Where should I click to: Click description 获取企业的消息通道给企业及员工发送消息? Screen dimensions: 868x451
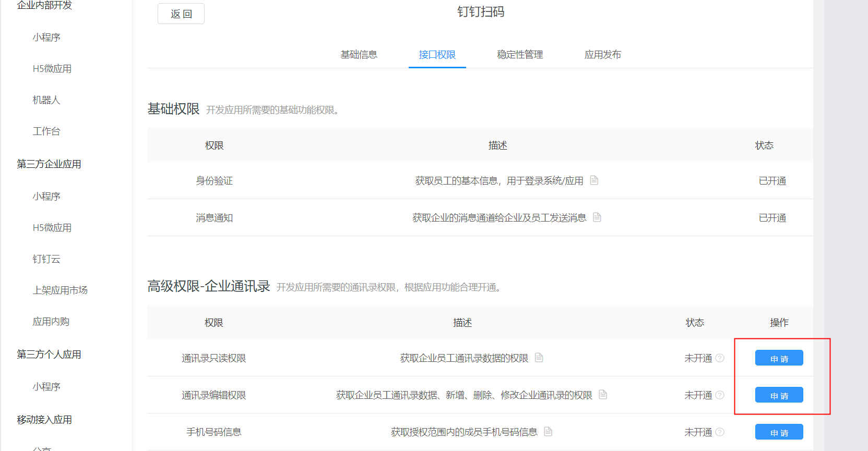pos(500,218)
